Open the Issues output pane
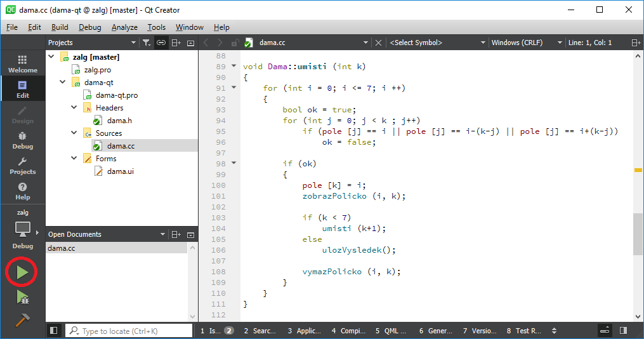The width and height of the screenshot is (644, 339). point(217,330)
